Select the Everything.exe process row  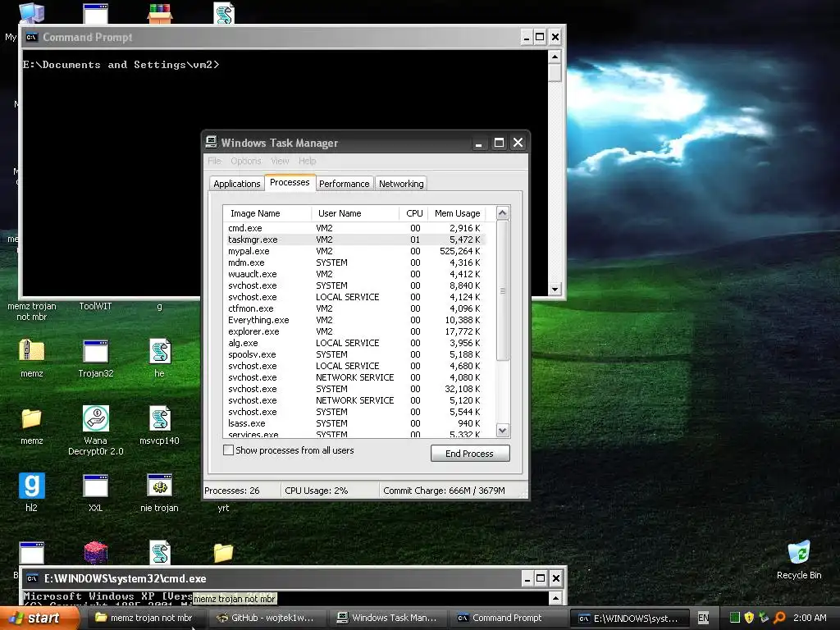[x=354, y=320]
